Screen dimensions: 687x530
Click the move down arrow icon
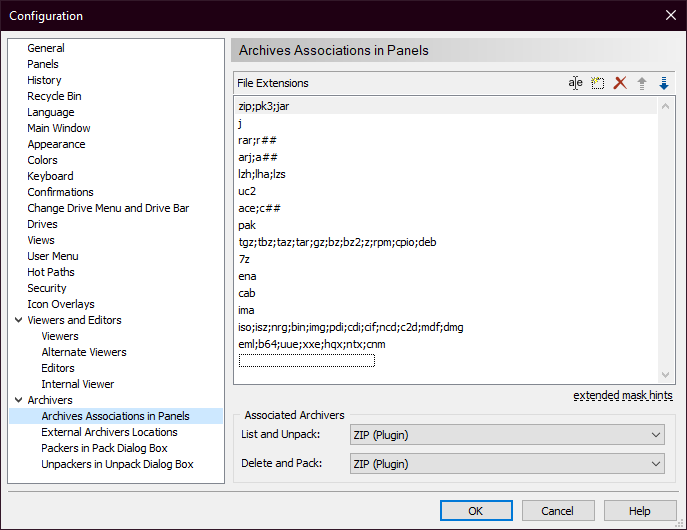664,83
